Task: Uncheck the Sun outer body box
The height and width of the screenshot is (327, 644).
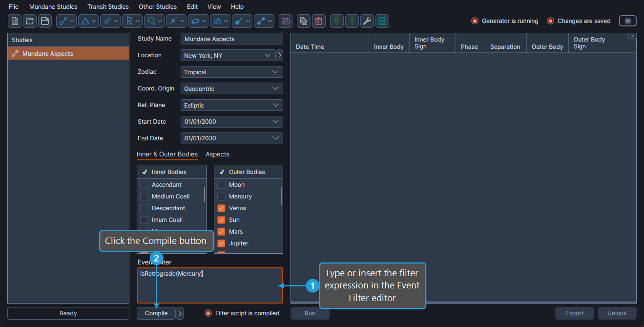Action: (x=221, y=220)
